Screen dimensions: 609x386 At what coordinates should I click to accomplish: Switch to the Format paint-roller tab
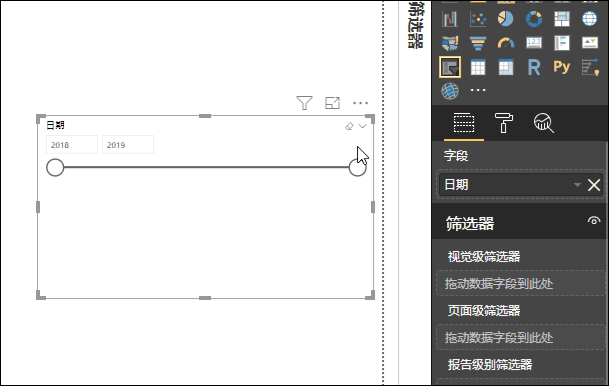coord(503,123)
